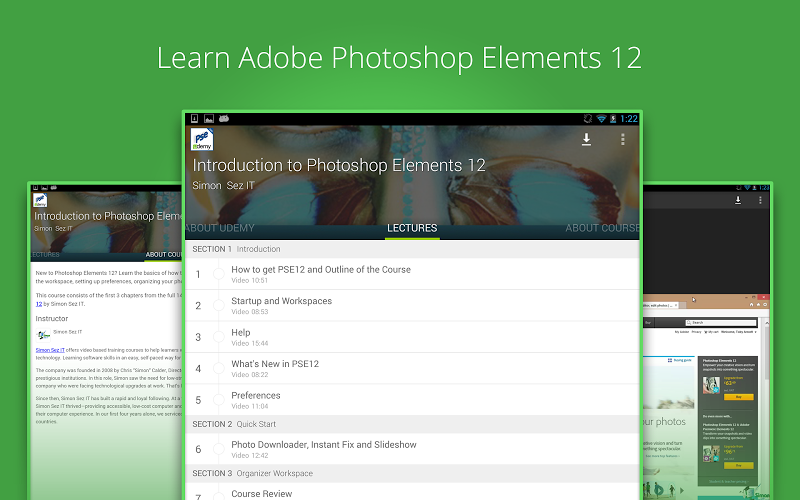Select the SECTION 1 Introduction header
Image resolution: width=800 pixels, height=500 pixels.
pyautogui.click(x=412, y=249)
